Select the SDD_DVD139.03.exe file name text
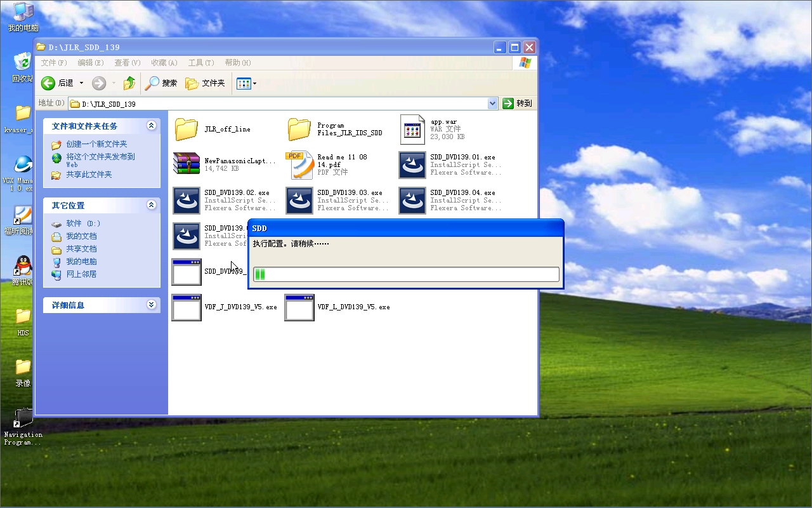Image resolution: width=812 pixels, height=508 pixels. pos(350,192)
